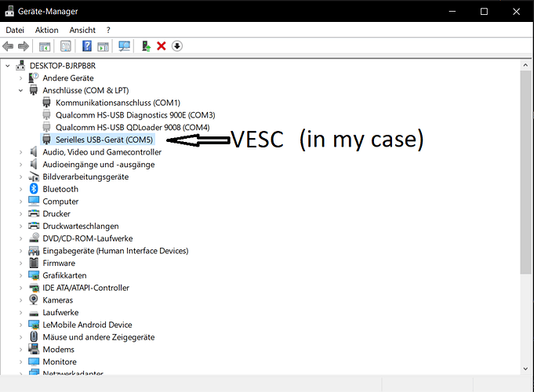534x392 pixels.
Task: Expand the LeMobile Android Device category
Action: 20,325
